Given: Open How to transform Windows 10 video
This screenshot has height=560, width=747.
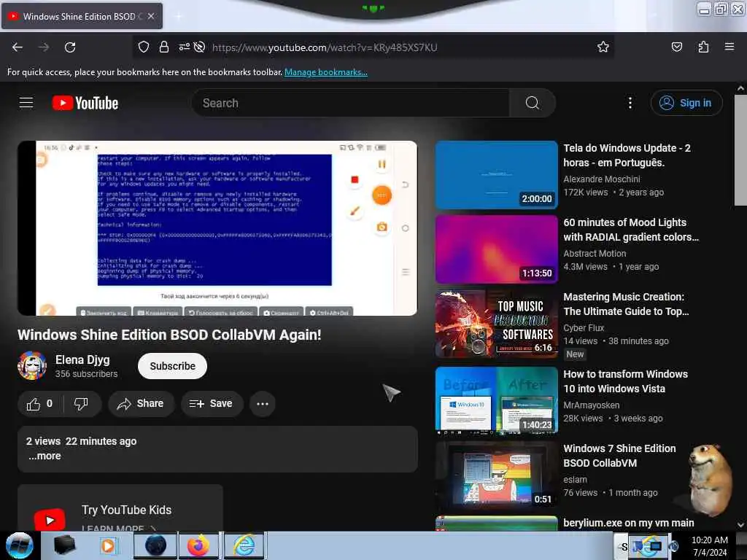Looking at the screenshot, I should point(625,381).
